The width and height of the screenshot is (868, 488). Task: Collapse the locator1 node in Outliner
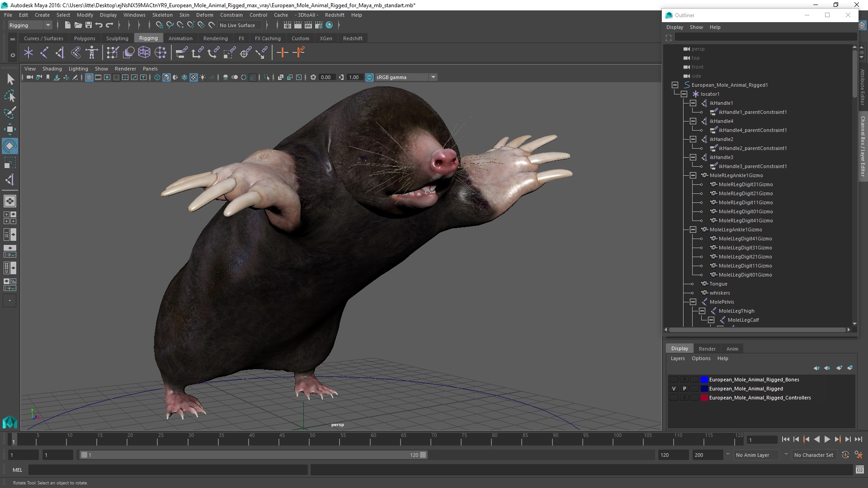[684, 94]
